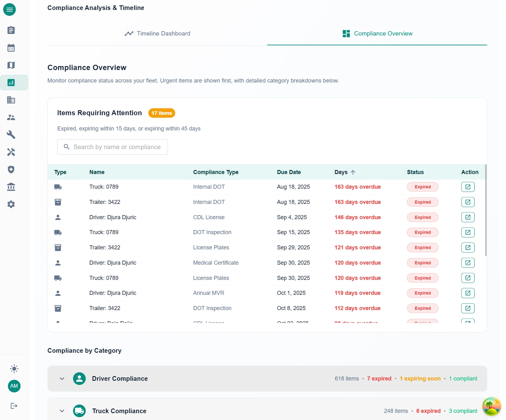Open Truck 0789 Internal DOT action link

click(468, 187)
